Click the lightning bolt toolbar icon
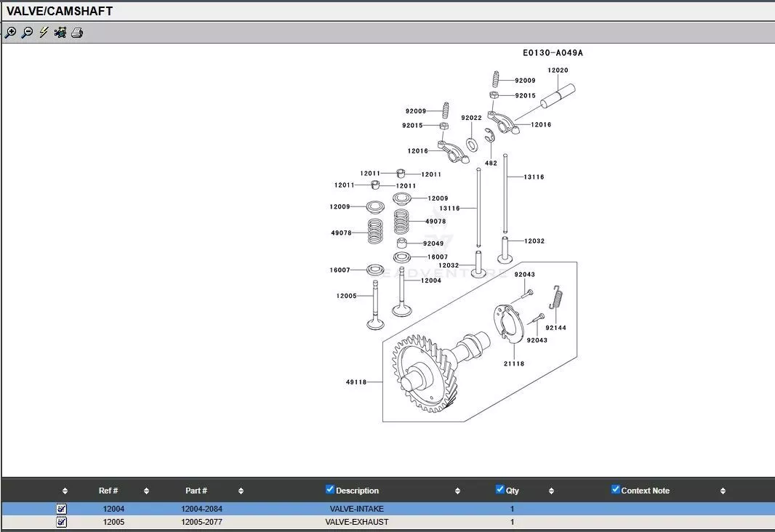Screen dimensions: 775x532 click(44, 33)
